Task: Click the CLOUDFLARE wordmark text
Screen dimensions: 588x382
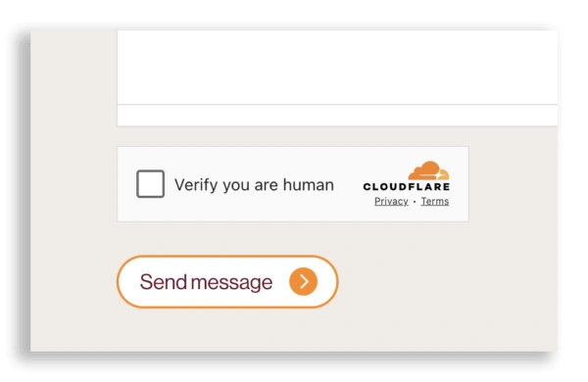Action: (x=407, y=187)
